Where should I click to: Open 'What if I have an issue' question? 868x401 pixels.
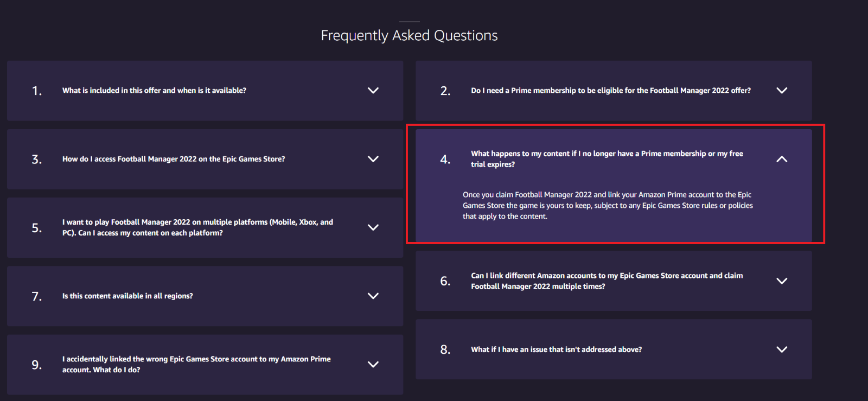tap(556, 349)
